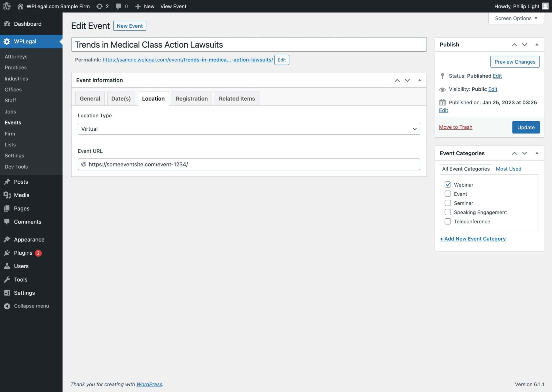This screenshot has height=392, width=552.
Task: Open the updates icon showing 2
Action: click(x=99, y=6)
